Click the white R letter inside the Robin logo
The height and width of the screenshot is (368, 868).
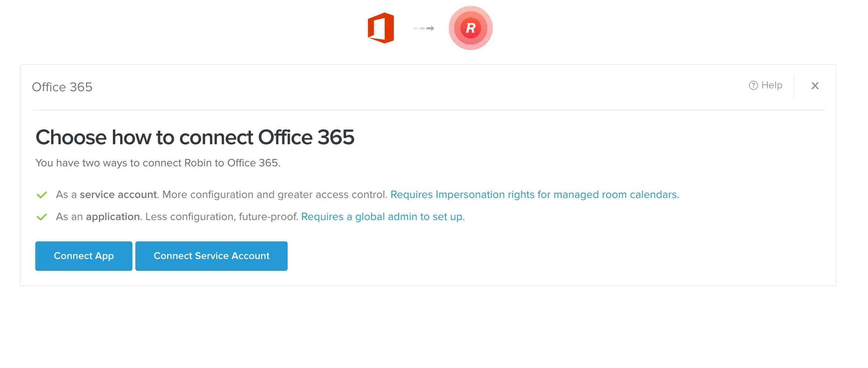tap(470, 28)
